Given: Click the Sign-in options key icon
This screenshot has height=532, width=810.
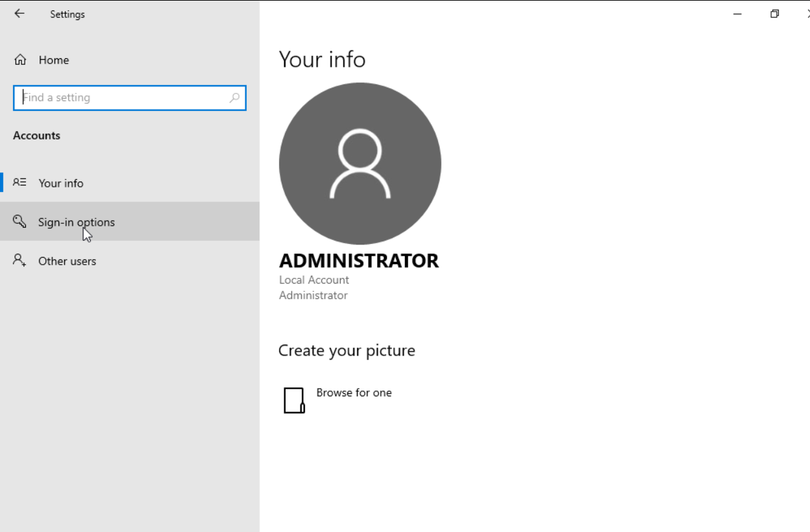Looking at the screenshot, I should click(x=20, y=221).
